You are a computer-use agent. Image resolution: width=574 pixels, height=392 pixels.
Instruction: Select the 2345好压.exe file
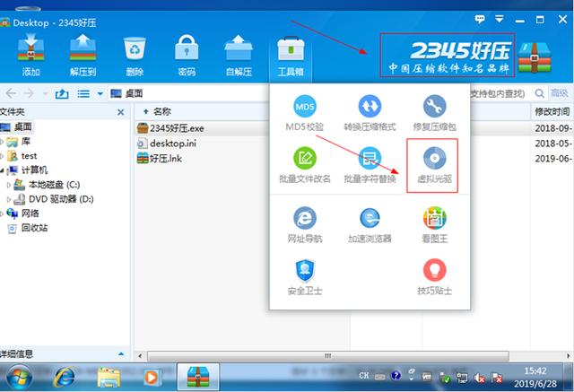click(x=177, y=128)
